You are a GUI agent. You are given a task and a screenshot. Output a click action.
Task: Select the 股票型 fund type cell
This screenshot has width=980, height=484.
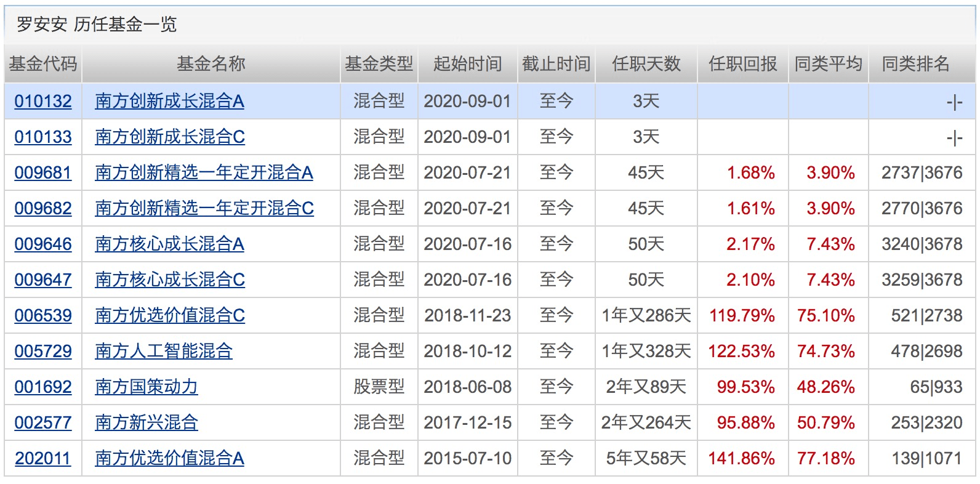click(379, 387)
